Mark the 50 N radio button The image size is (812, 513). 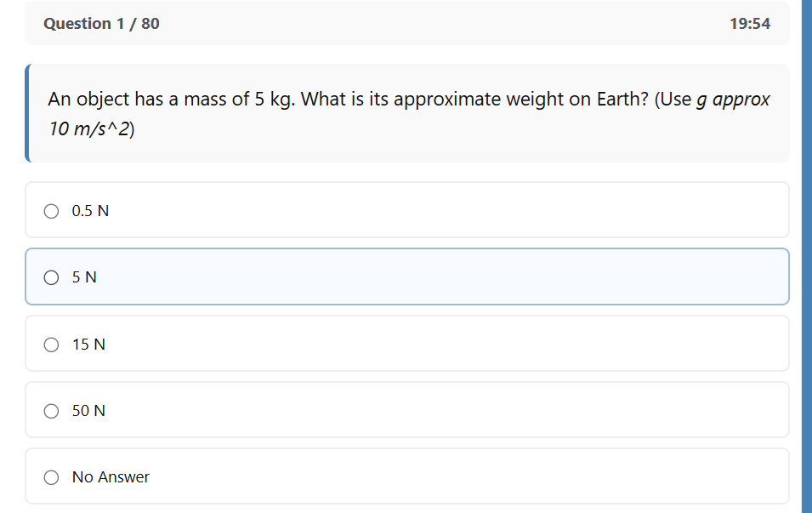[52, 411]
